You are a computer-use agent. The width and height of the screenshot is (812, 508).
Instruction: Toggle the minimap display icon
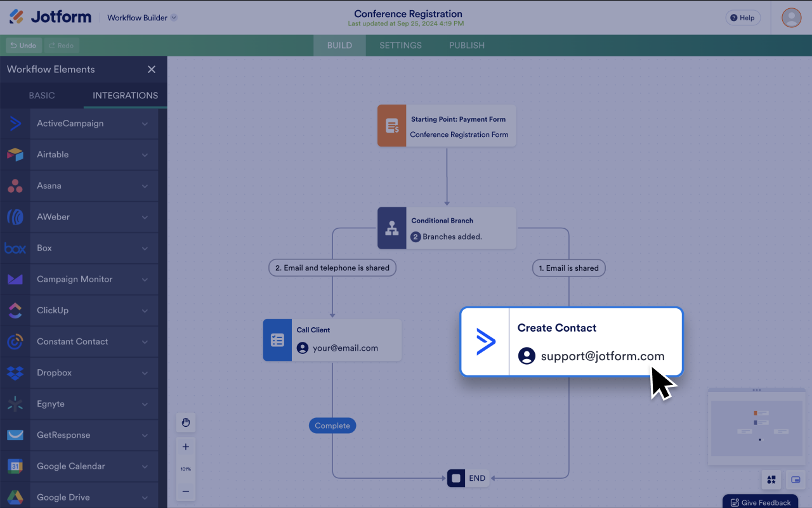(796, 479)
